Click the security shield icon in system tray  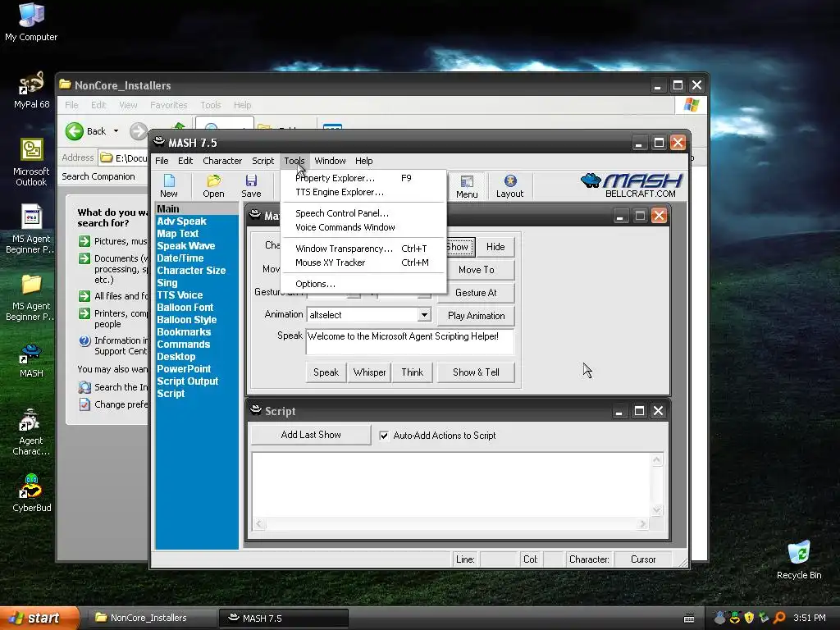point(749,618)
